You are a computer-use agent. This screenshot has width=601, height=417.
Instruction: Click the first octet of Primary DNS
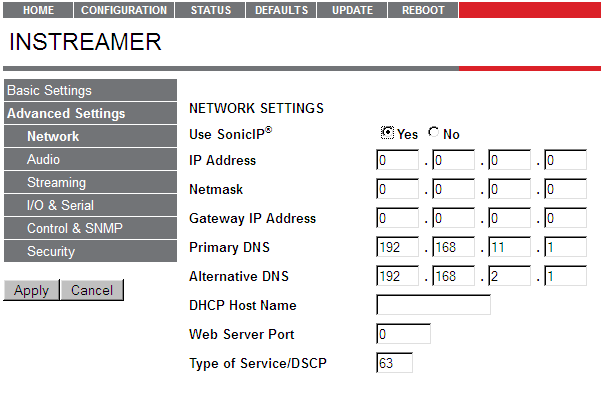coord(397,247)
